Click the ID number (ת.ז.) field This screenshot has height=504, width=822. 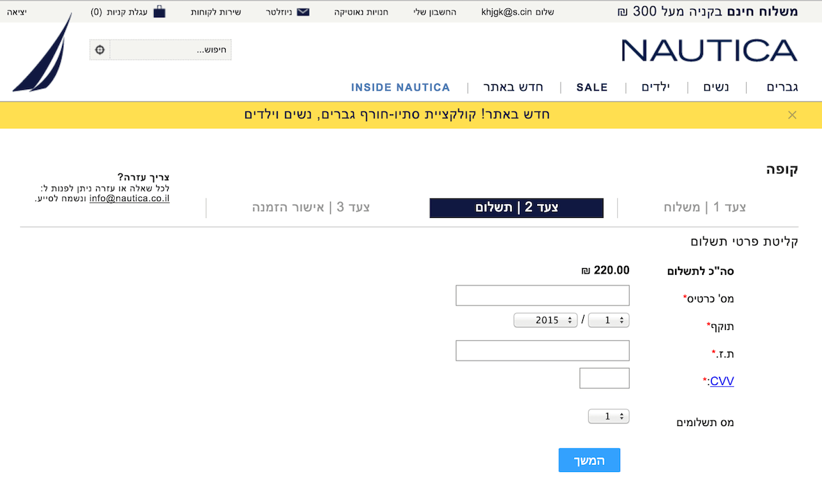coord(543,351)
